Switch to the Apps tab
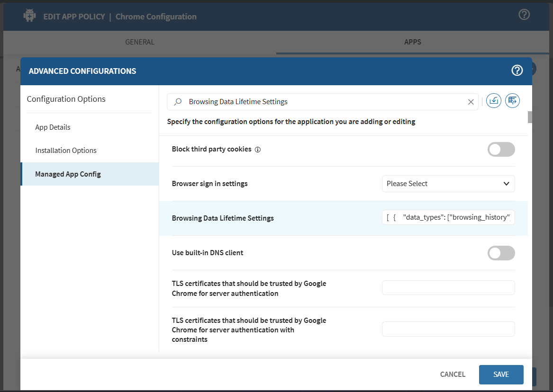The width and height of the screenshot is (553, 392). [x=412, y=42]
